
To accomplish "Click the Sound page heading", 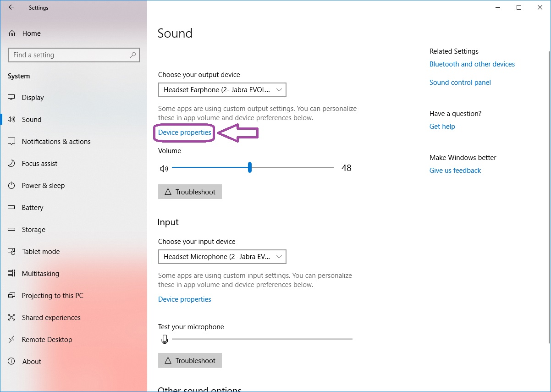I will [x=175, y=33].
